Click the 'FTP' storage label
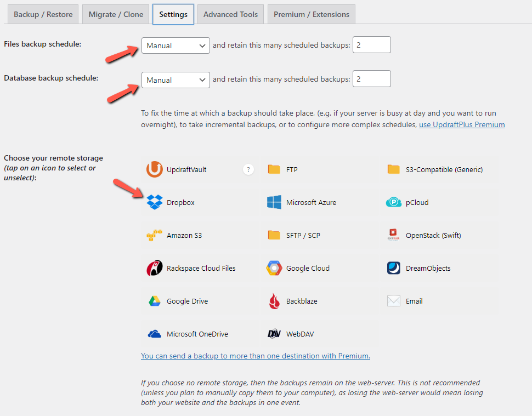The height and width of the screenshot is (416, 532). click(292, 169)
